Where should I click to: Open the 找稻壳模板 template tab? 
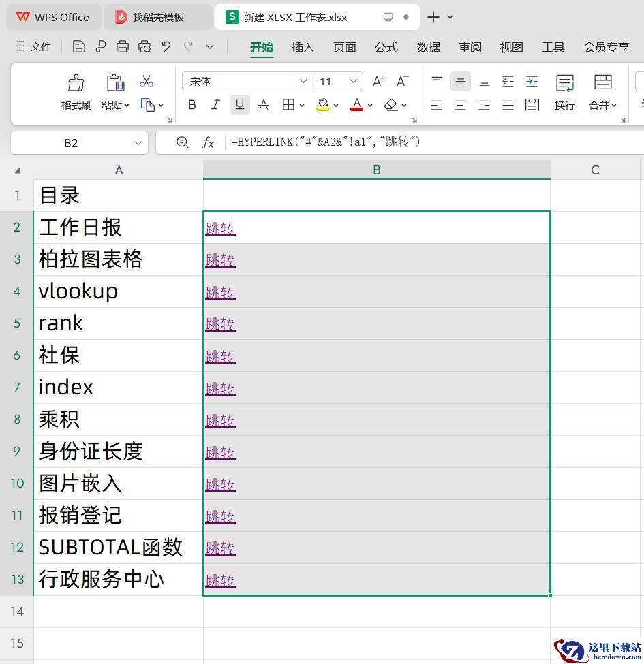158,17
